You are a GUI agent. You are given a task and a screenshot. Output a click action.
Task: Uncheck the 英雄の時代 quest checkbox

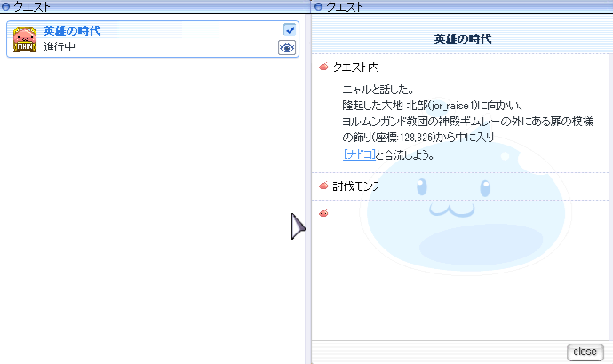pyautogui.click(x=289, y=29)
